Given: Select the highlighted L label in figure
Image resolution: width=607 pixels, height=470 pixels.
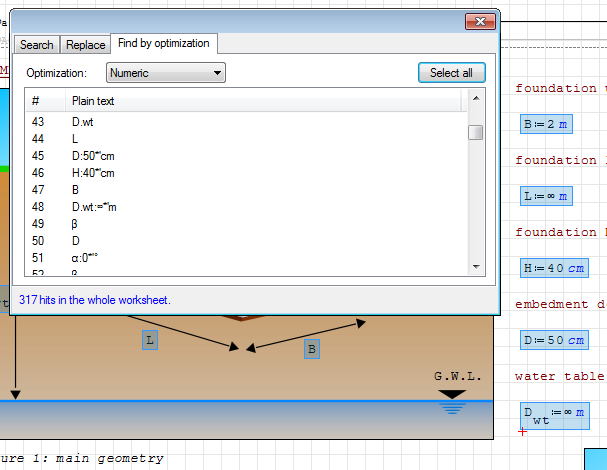Looking at the screenshot, I should (150, 340).
